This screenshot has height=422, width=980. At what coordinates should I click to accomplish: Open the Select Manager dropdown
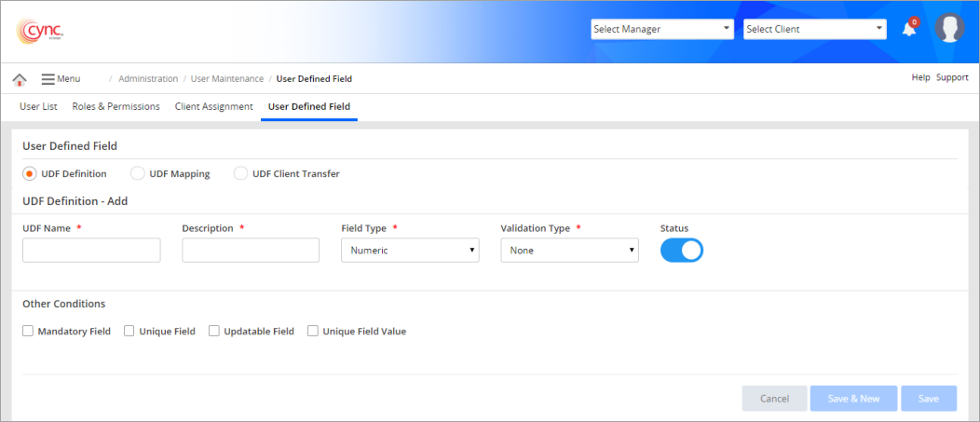click(x=661, y=29)
